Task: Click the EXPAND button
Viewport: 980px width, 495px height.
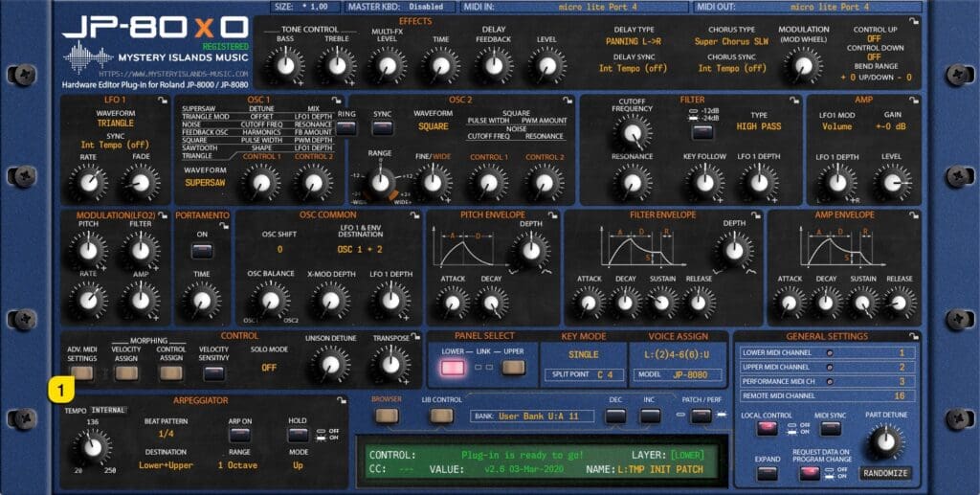Action: coord(767,473)
